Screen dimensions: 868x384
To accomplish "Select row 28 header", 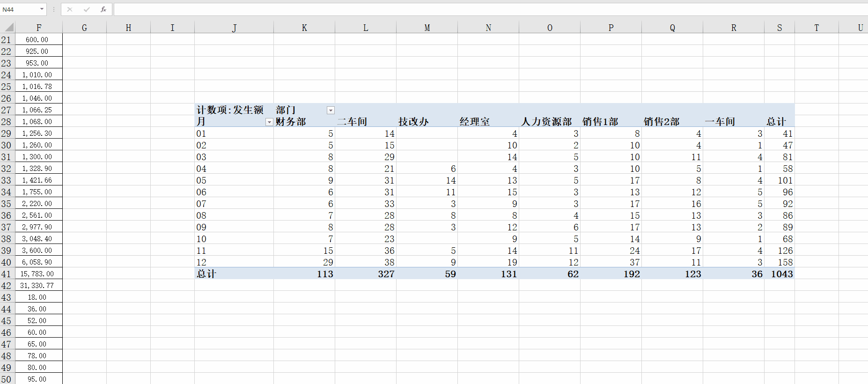I will point(6,122).
